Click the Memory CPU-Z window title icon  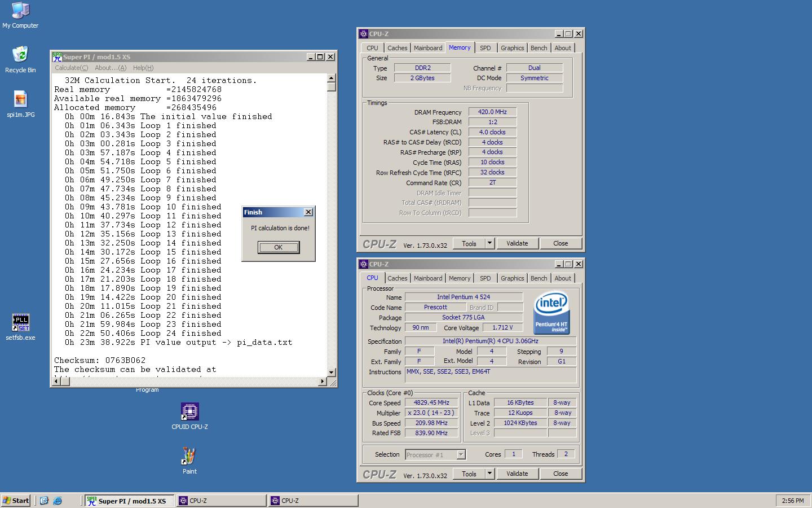[364, 34]
